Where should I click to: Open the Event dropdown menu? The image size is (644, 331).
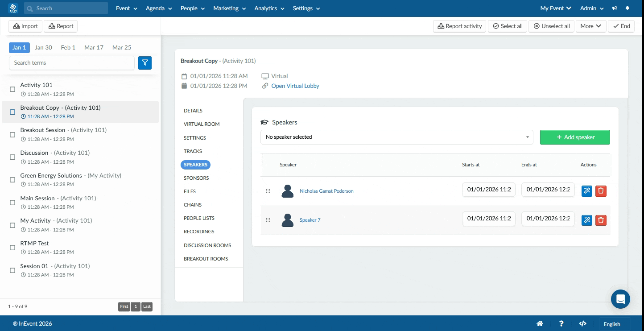click(x=127, y=8)
